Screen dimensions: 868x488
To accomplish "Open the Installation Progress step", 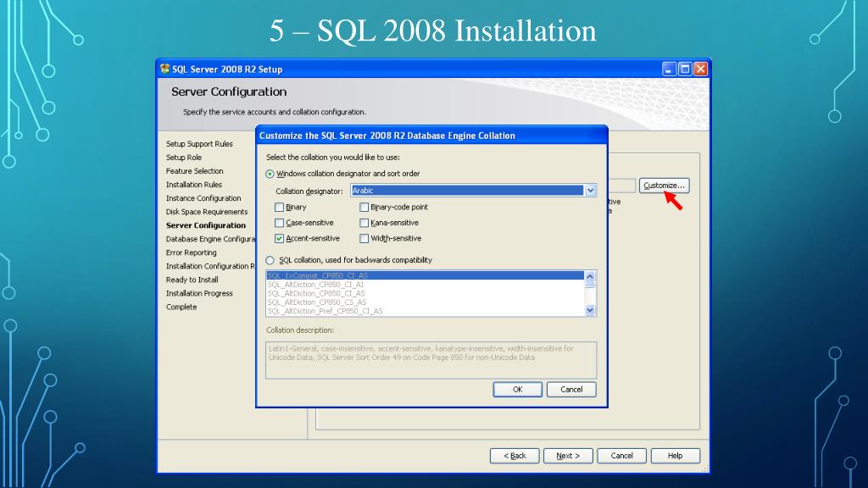I will [199, 293].
